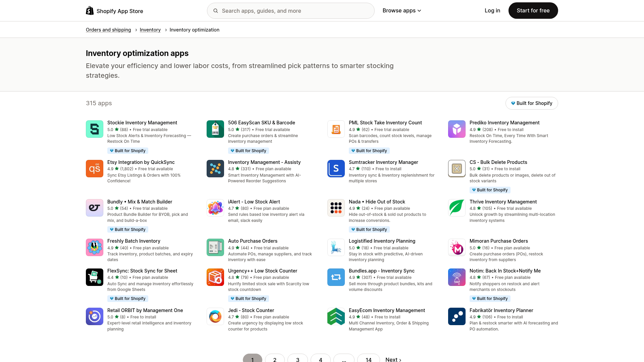The image size is (644, 362).
Task: Select current page 1 button
Action: coord(253,358)
